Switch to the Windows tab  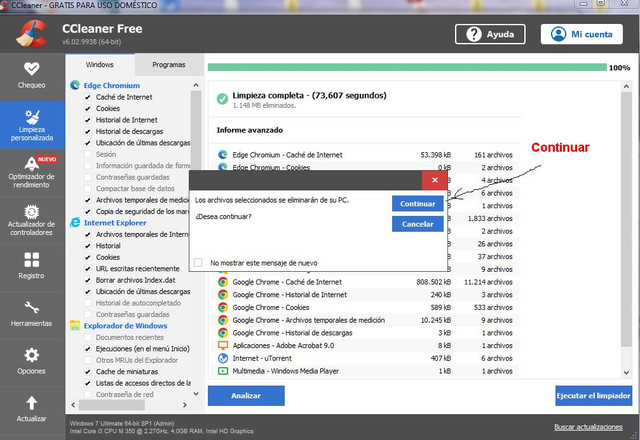click(x=100, y=64)
